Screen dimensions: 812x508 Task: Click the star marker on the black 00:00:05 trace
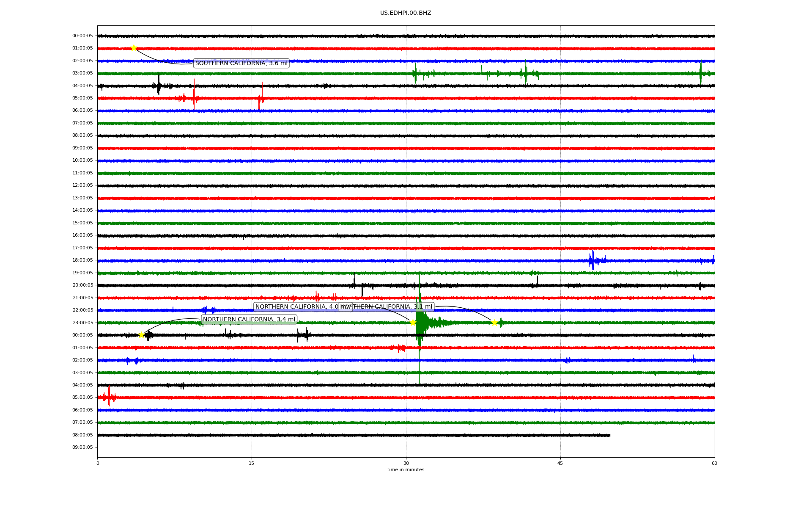click(142, 335)
